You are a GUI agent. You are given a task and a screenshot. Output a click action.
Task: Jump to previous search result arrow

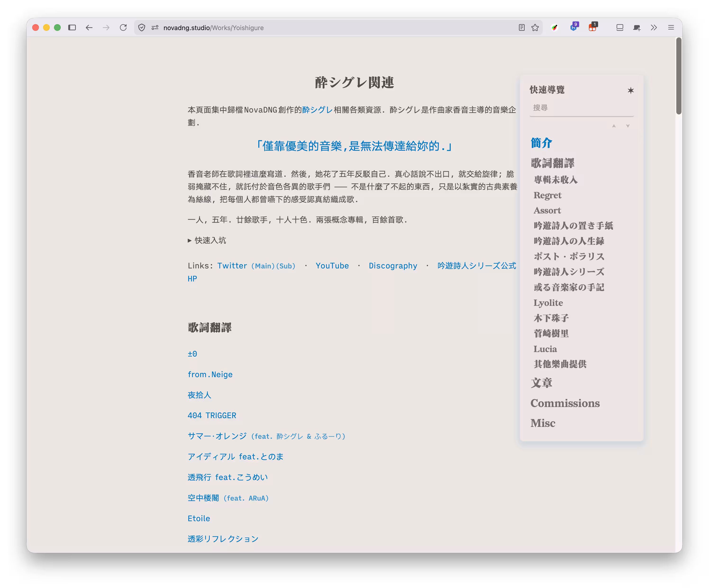pos(614,126)
